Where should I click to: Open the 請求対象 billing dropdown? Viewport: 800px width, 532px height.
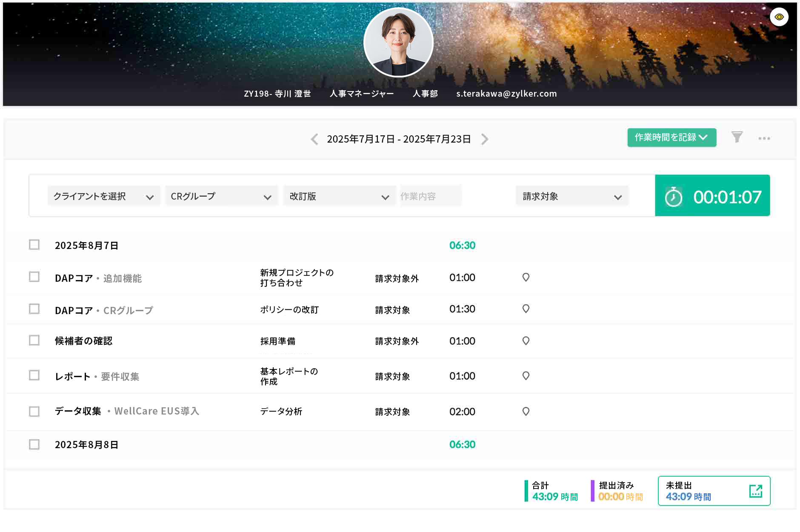pos(571,196)
